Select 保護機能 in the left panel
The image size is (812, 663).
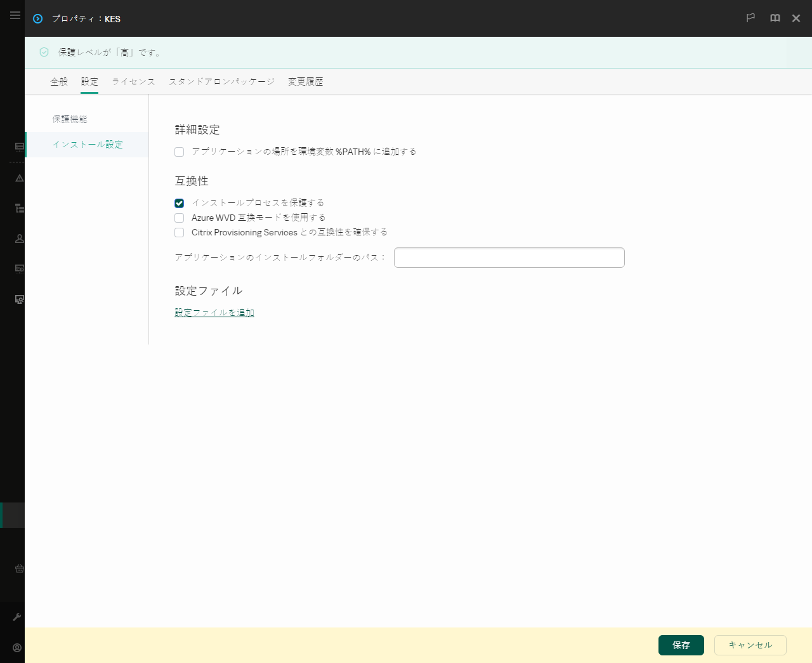click(70, 119)
